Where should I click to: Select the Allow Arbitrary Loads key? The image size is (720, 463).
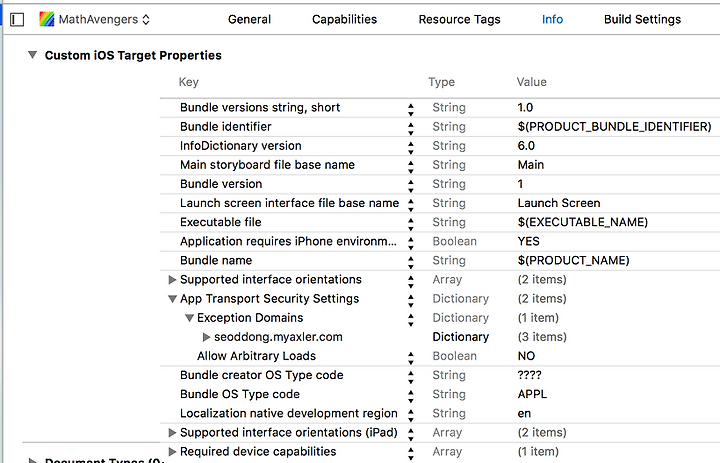[256, 356]
